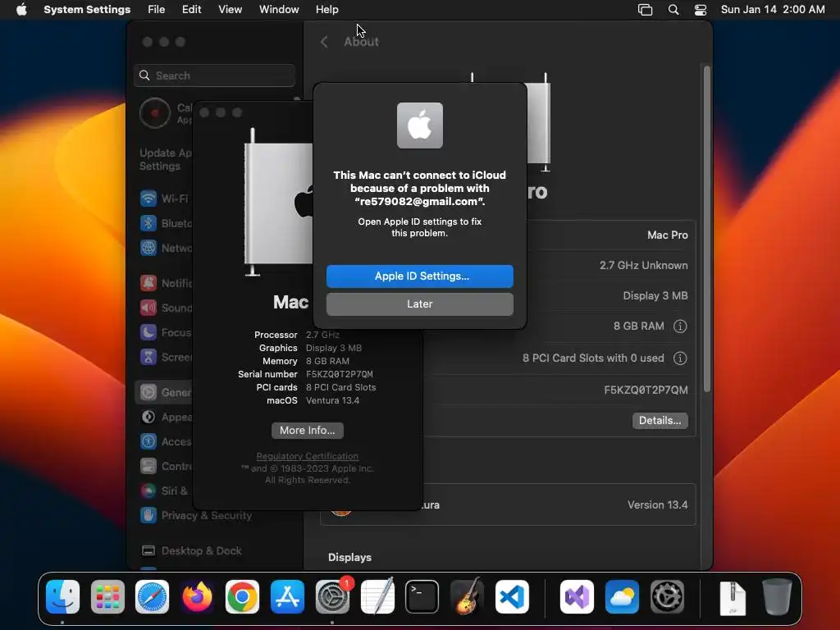Open Notifications in the sidebar

coord(164,283)
